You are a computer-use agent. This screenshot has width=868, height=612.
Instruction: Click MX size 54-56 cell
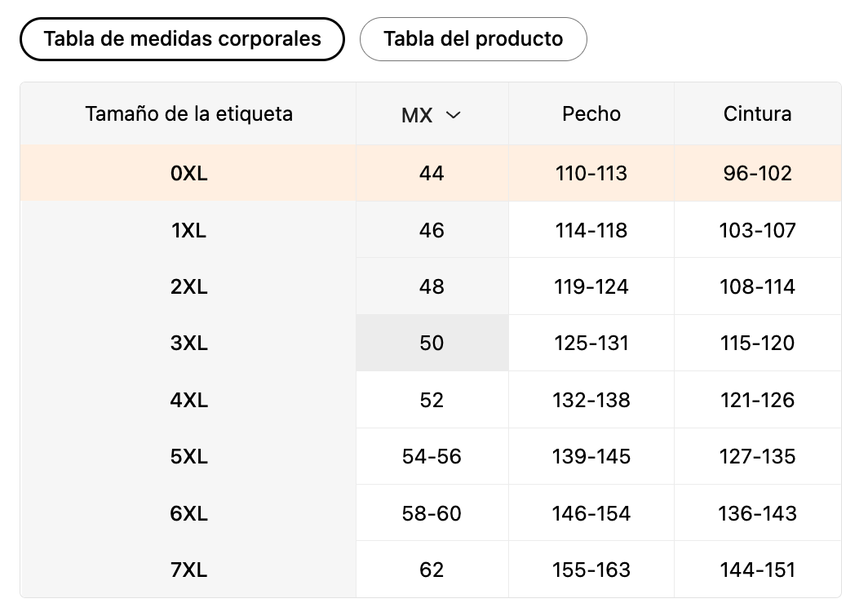(432, 457)
